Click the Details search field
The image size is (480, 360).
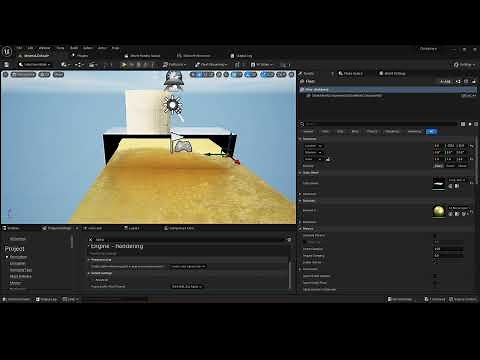click(x=382, y=124)
